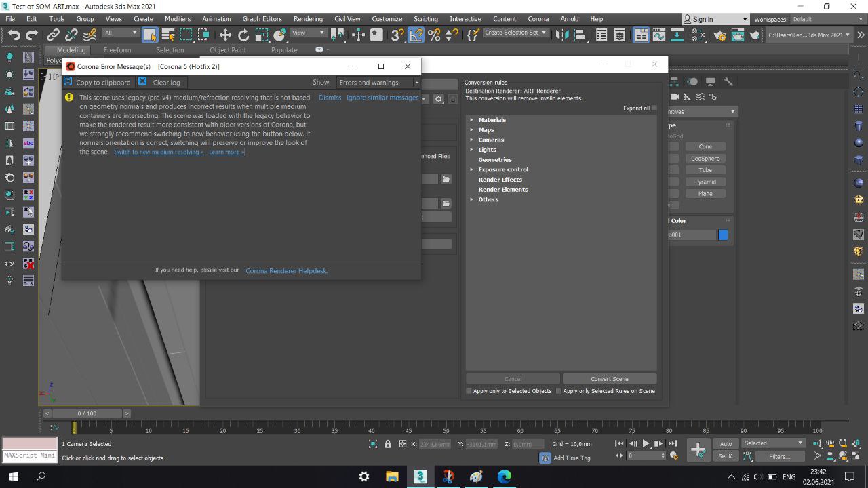Open File Explorer from the taskbar
This screenshot has width=868, height=488.
pos(392,476)
